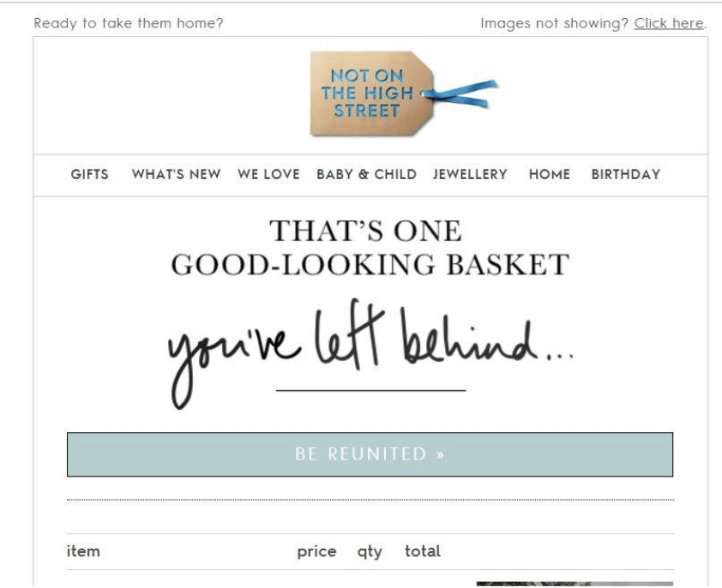
Task: Click the 'That's one good-looking basket' headline
Action: click(x=370, y=247)
